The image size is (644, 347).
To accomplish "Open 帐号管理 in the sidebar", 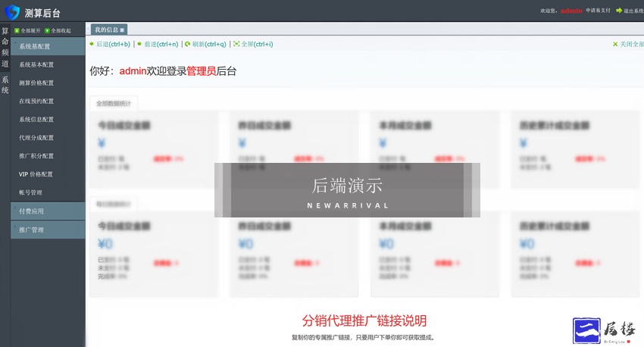I will pyautogui.click(x=30, y=192).
